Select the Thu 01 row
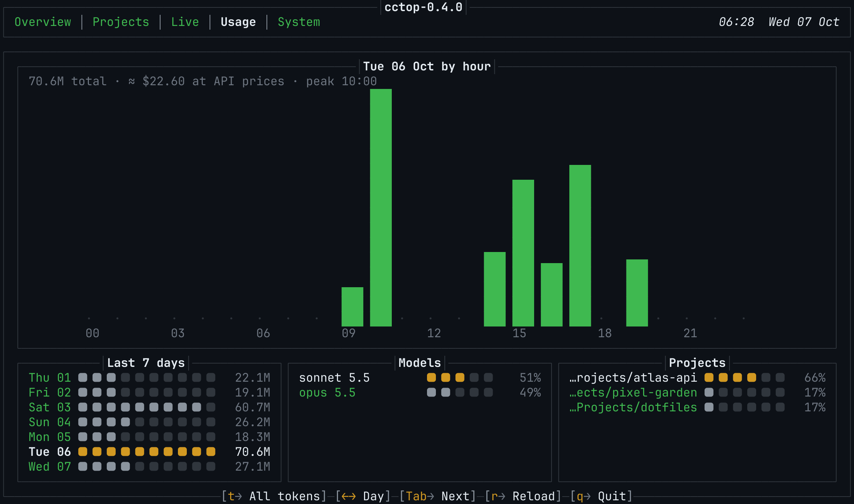Image resolution: width=854 pixels, height=504 pixels. click(x=149, y=378)
